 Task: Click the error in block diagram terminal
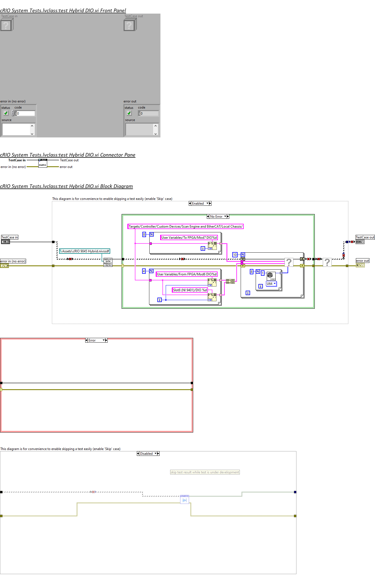click(x=4, y=266)
